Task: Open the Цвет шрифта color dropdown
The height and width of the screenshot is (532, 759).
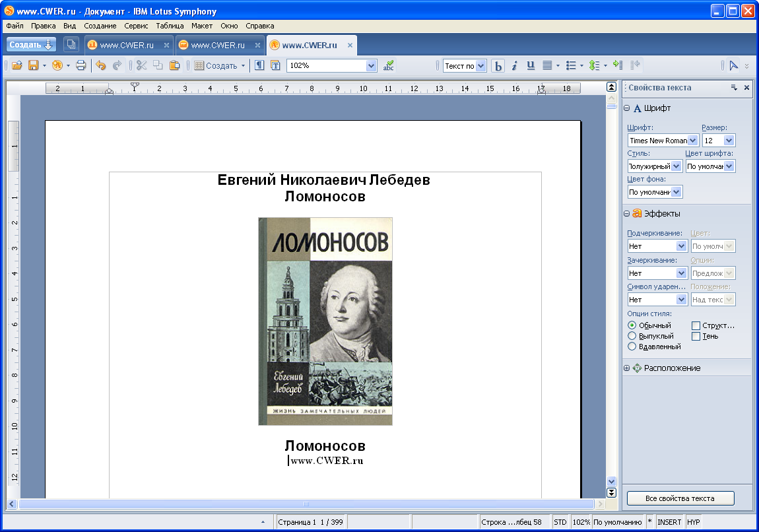Action: (729, 166)
